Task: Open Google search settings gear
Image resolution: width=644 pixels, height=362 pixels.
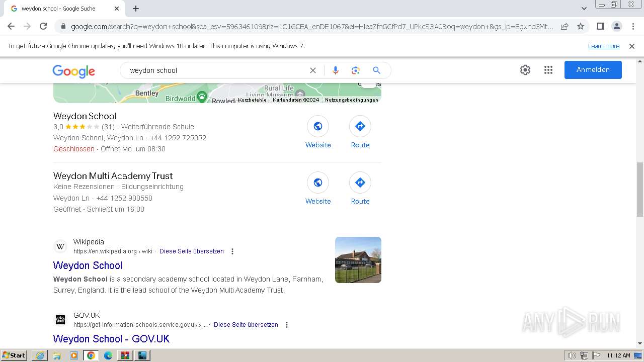Action: pos(525,70)
